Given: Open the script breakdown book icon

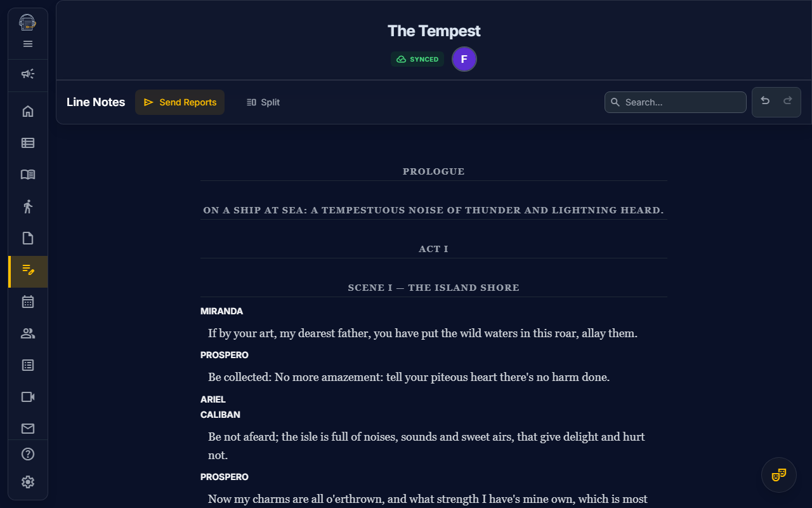Looking at the screenshot, I should click(28, 174).
